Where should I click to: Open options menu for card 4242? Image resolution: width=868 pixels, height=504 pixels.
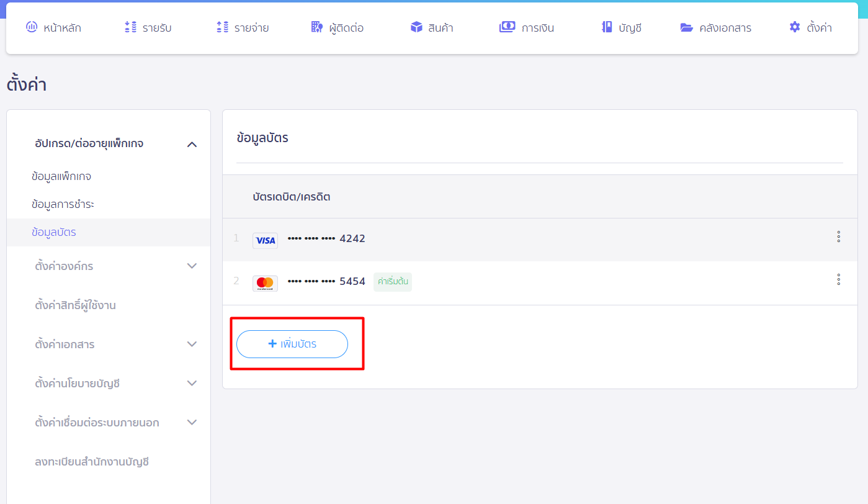pyautogui.click(x=838, y=236)
